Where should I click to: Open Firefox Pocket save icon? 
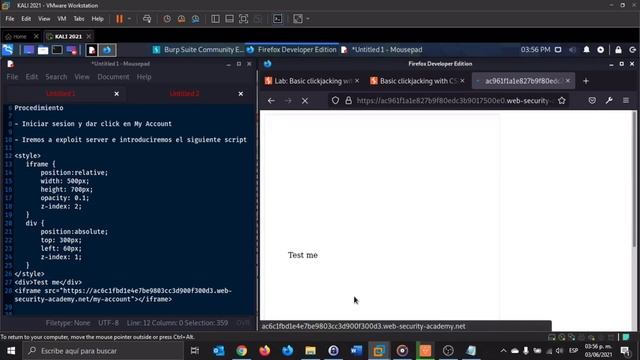point(592,100)
